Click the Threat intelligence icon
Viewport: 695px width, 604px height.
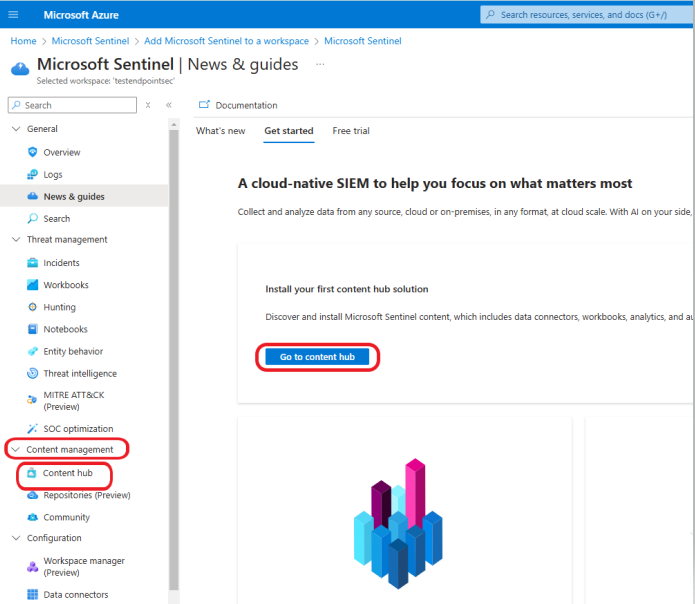click(32, 373)
